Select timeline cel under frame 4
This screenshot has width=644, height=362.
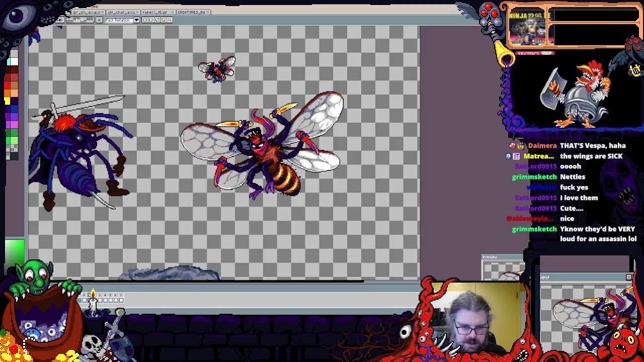tap(106, 301)
